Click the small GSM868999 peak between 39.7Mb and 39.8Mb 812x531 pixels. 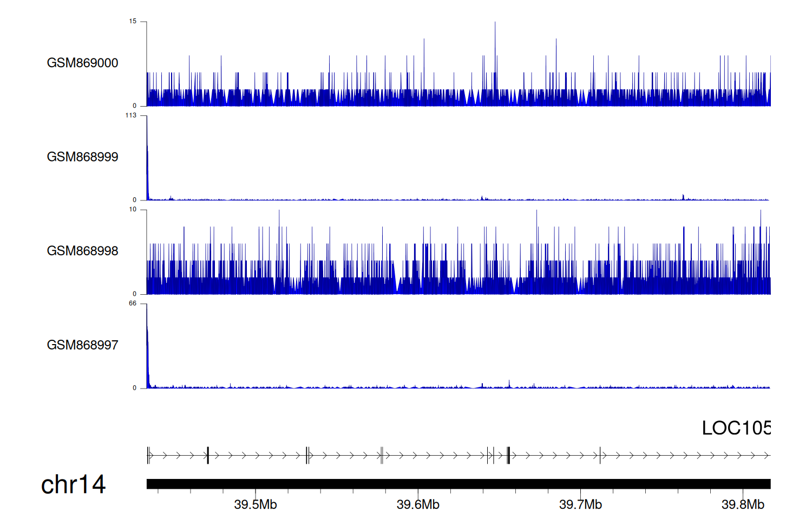click(683, 197)
